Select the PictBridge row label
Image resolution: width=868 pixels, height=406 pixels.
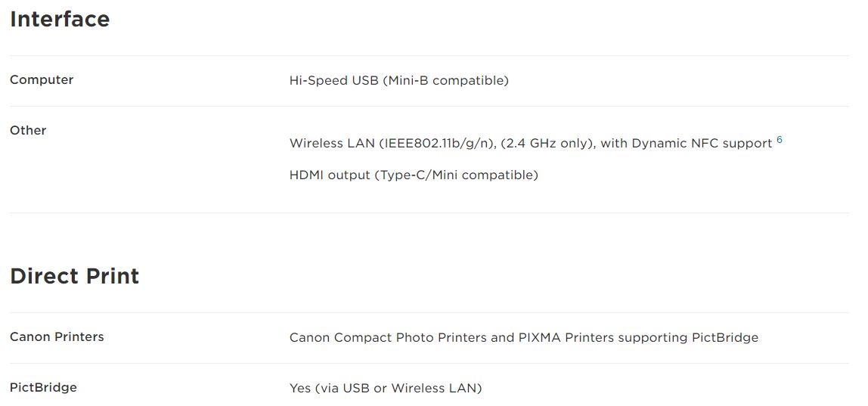[x=43, y=387]
